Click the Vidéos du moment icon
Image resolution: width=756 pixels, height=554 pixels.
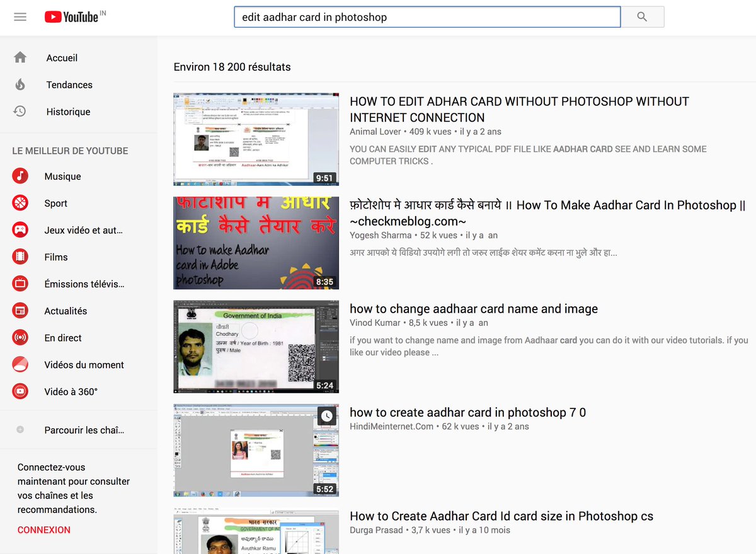click(20, 364)
